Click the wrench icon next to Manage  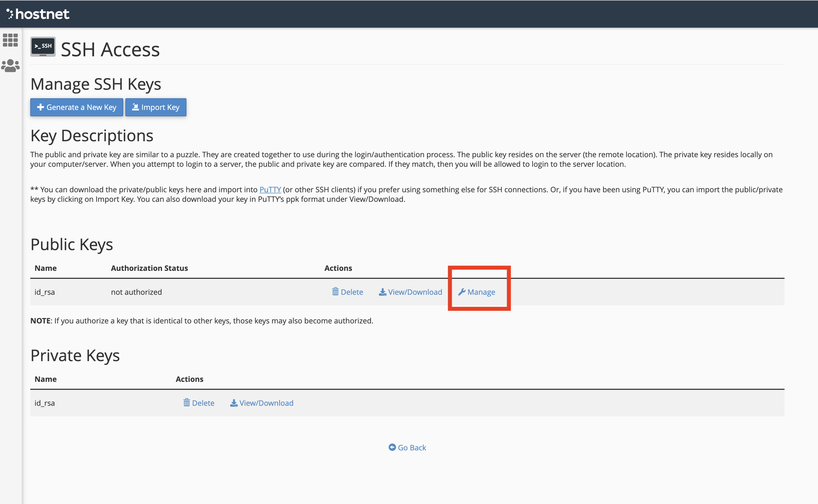point(462,292)
